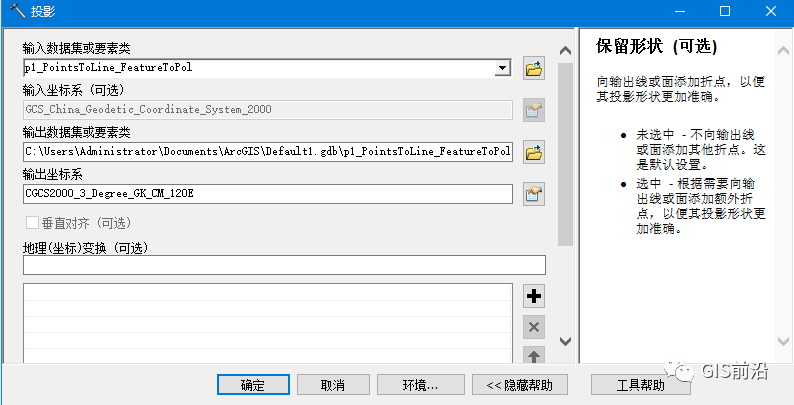Click the parameters pane scrollbar thumb

coord(565,154)
